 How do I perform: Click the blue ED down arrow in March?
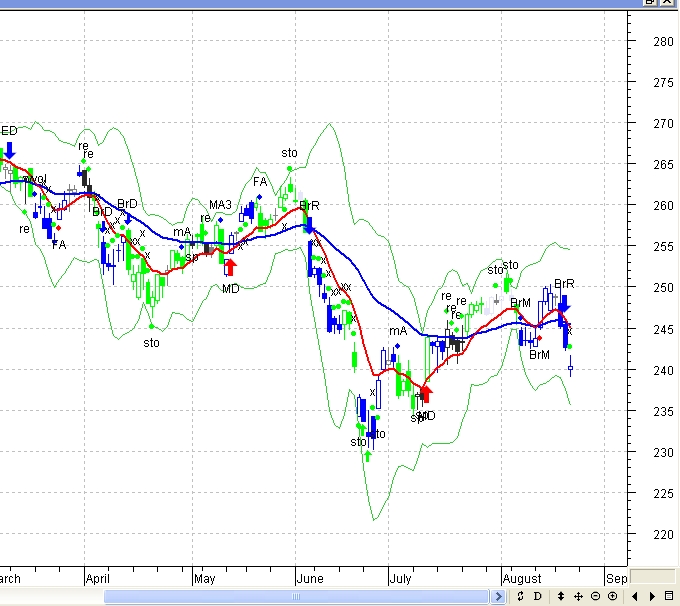pyautogui.click(x=9, y=150)
